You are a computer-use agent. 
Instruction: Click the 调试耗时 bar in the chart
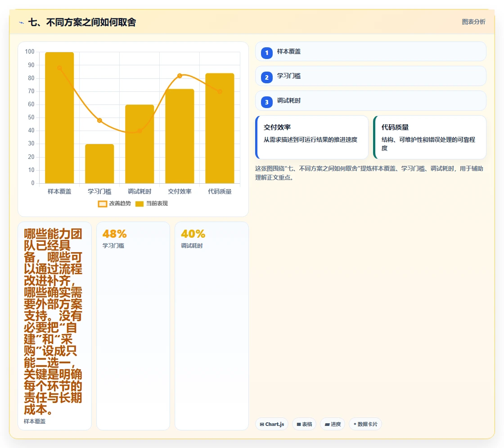[139, 144]
